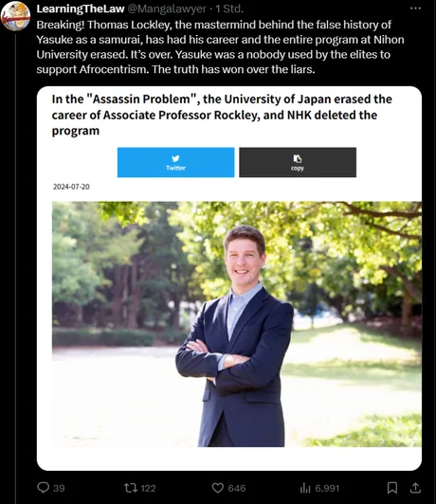Click the 1 Std. timestamp
The width and height of the screenshot is (436, 504).
point(229,9)
